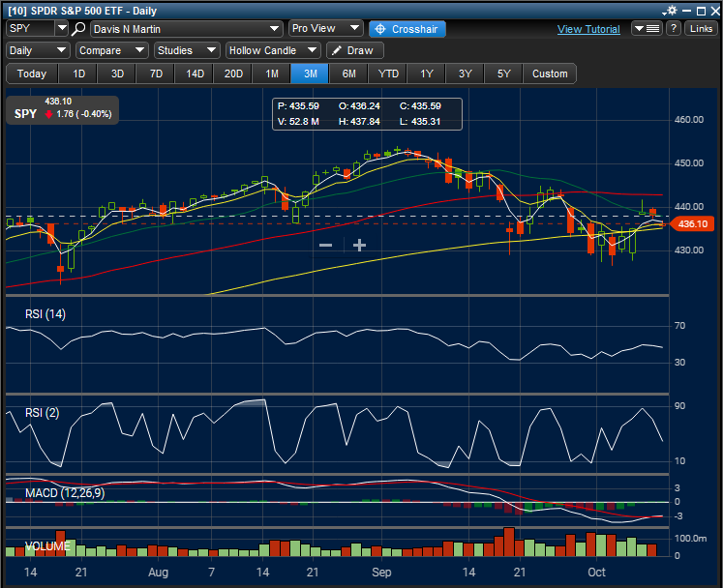The width and height of the screenshot is (723, 588).
Task: Click the chart zoom out minus icon
Action: click(325, 245)
